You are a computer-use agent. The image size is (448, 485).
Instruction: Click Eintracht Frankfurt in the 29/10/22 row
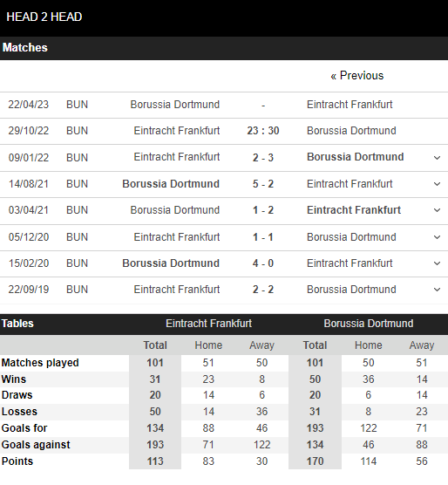177,131
